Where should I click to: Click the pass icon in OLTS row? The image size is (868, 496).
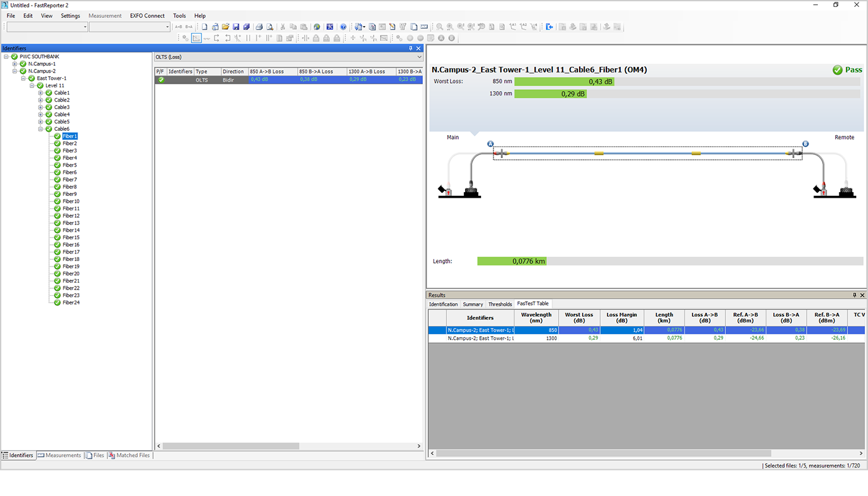[161, 79]
